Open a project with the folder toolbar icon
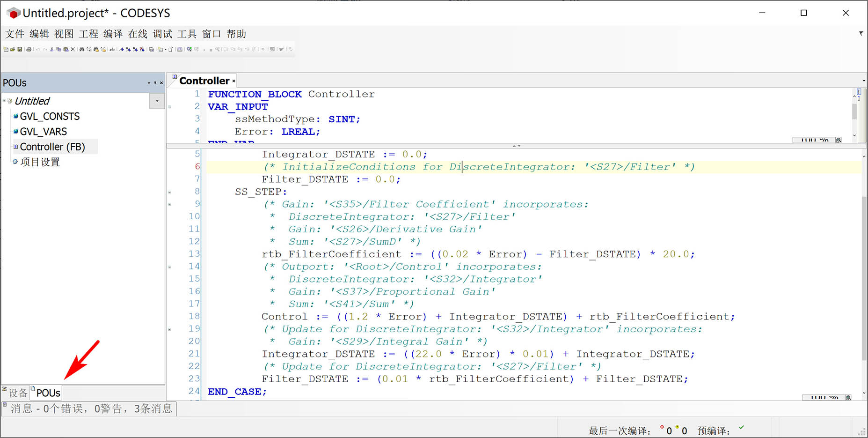868x438 pixels. click(13, 49)
